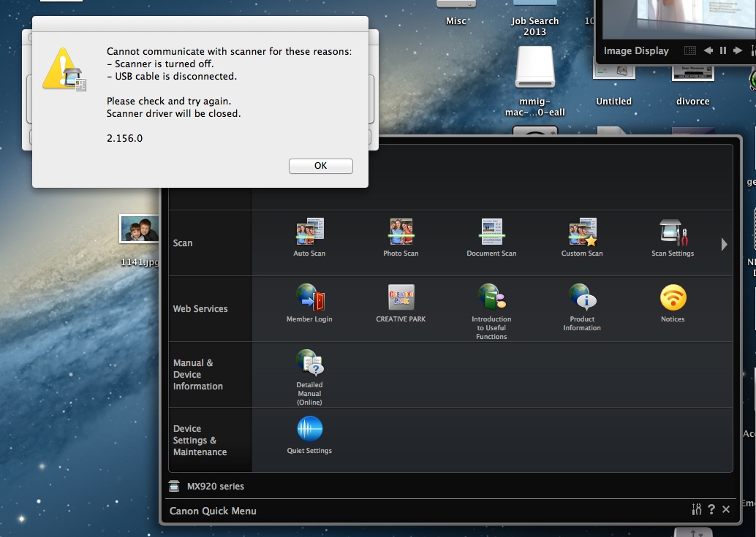Open Member Login web service

click(x=309, y=298)
